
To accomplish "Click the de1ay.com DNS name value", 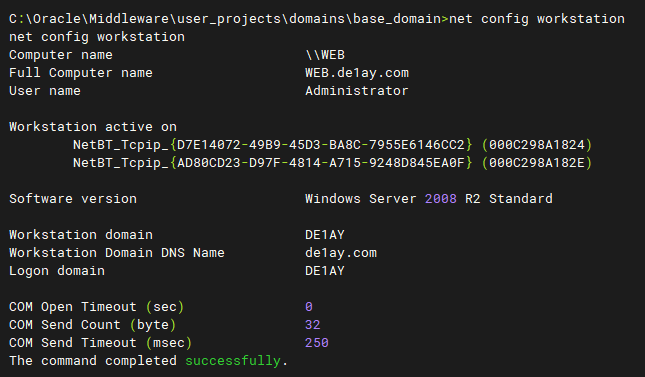I will tap(341, 253).
